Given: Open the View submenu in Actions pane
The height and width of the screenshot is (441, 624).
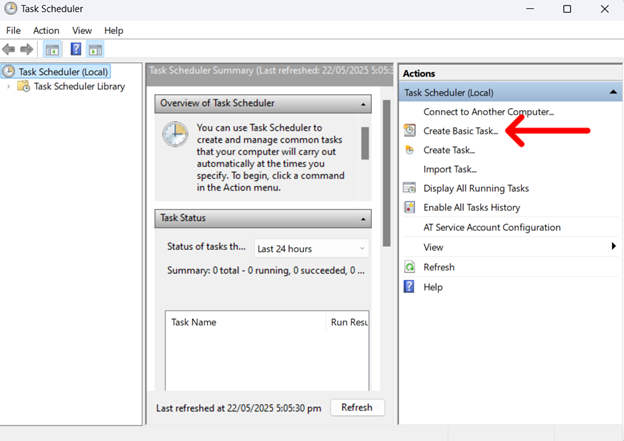Looking at the screenshot, I should coord(613,247).
